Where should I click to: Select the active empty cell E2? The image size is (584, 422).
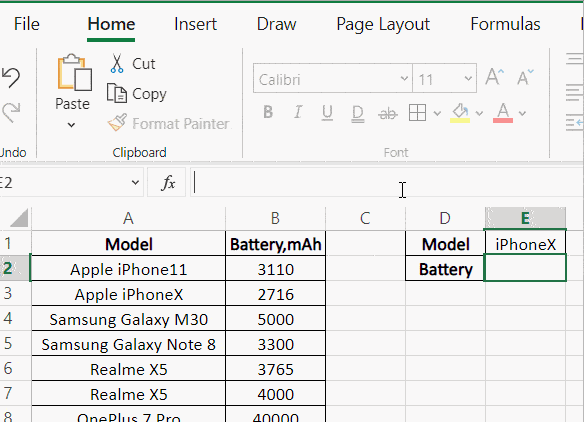[x=525, y=268]
